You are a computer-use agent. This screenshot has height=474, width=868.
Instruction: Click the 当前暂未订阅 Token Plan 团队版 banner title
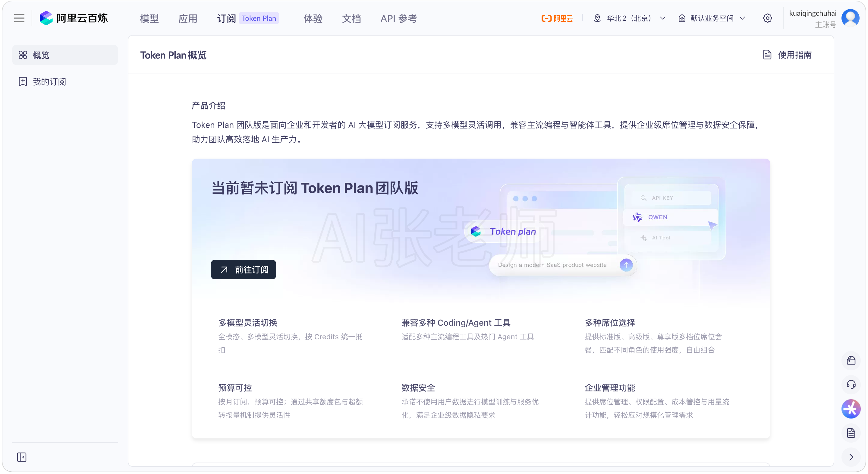(315, 188)
